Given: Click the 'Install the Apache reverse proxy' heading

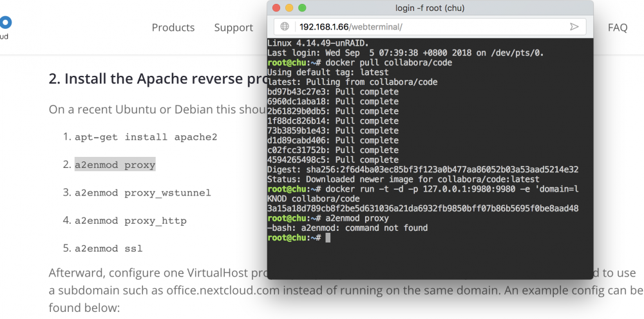Looking at the screenshot, I should [x=158, y=78].
